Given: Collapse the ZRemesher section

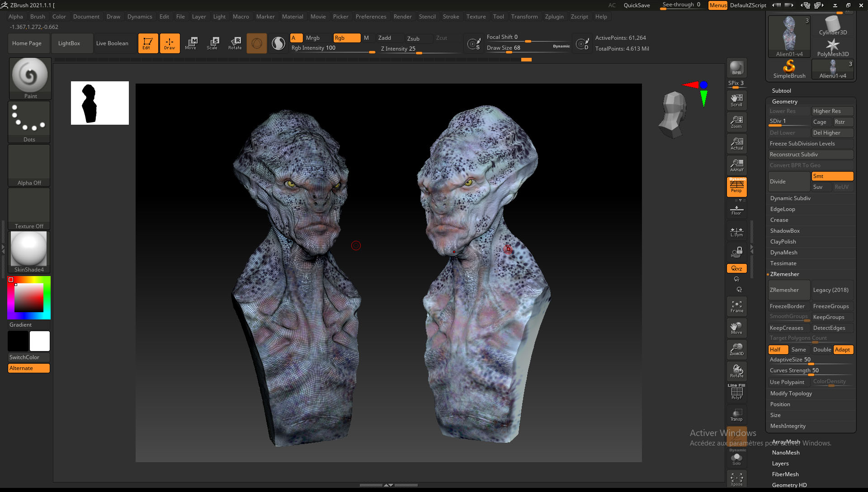Looking at the screenshot, I should click(784, 274).
